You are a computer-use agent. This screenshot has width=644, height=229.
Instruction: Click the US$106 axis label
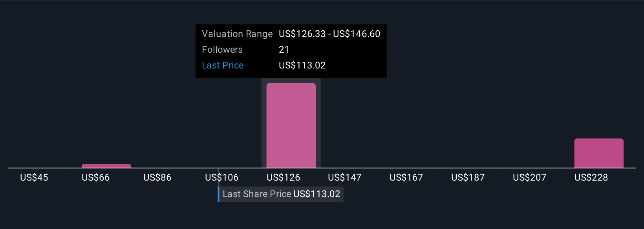[222, 177]
